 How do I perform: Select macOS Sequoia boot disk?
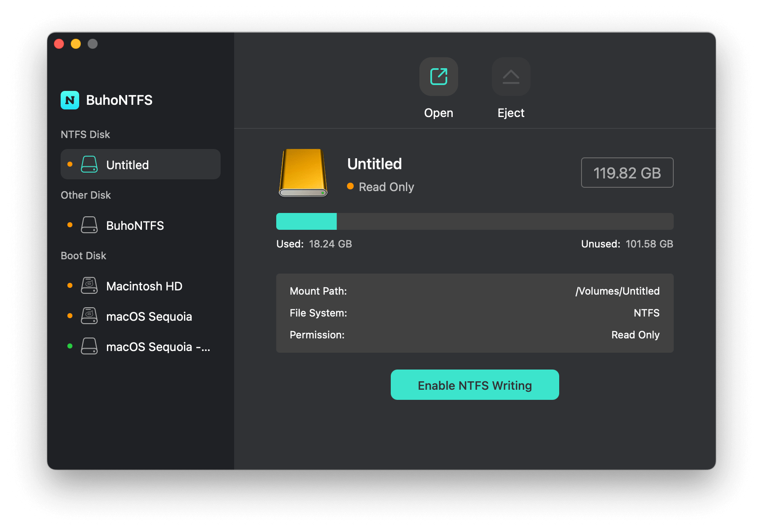tap(141, 316)
